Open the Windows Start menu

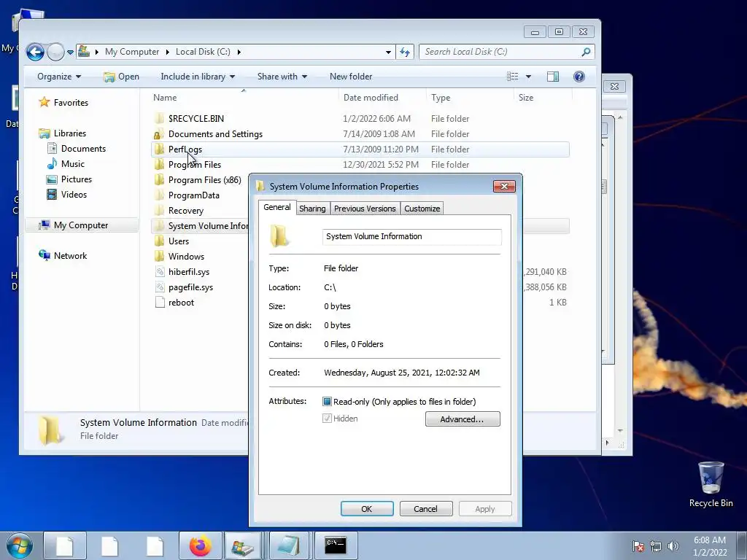pyautogui.click(x=20, y=545)
